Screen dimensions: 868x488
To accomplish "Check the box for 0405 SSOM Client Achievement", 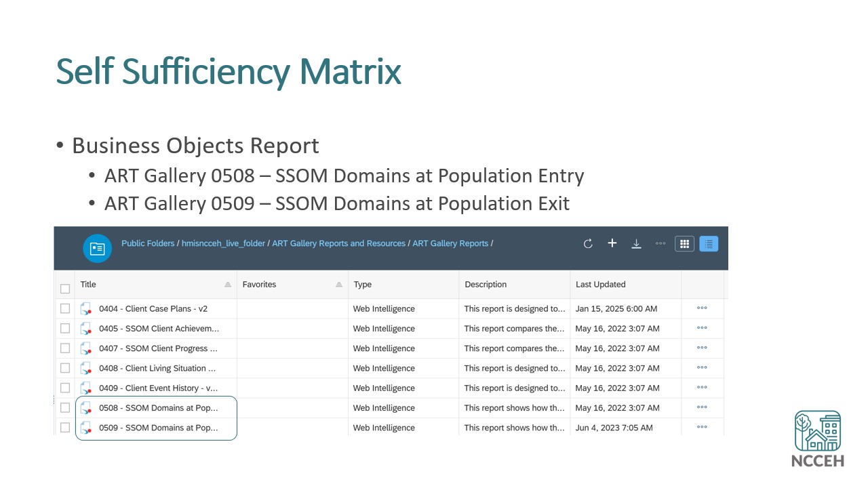I will 65,328.
